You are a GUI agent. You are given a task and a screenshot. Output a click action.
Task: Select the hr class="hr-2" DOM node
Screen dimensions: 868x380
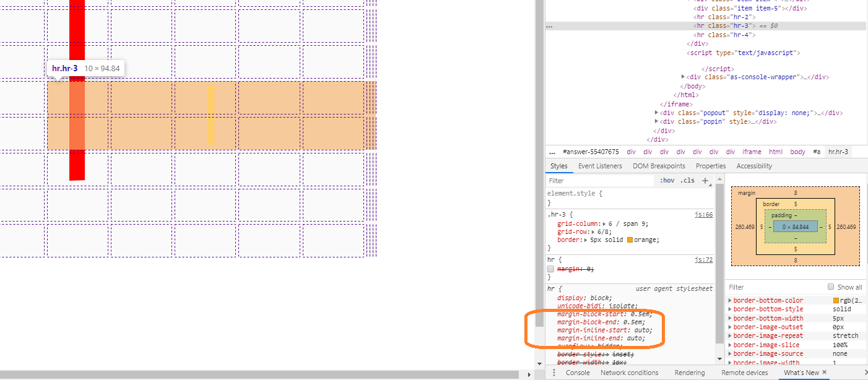tap(723, 17)
